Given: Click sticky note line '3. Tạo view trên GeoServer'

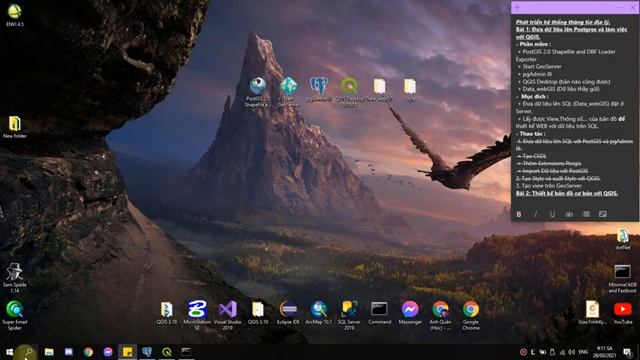Looking at the screenshot, I should (x=549, y=186).
